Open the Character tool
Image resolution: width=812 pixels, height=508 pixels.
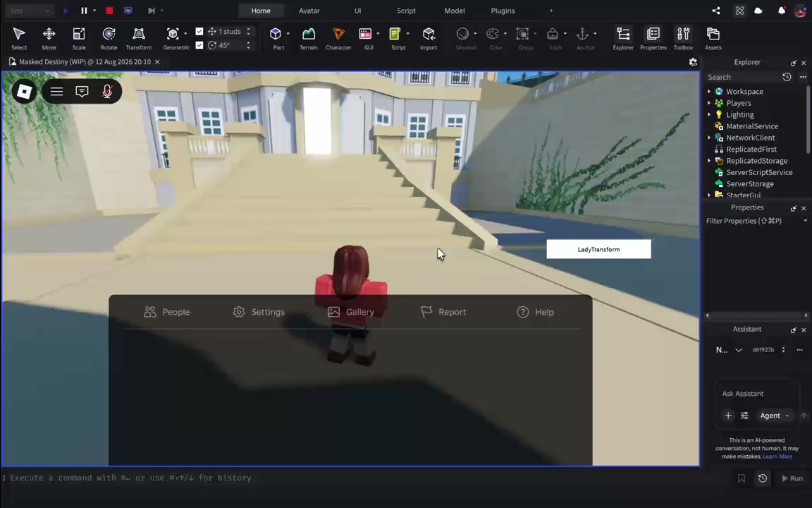338,38
